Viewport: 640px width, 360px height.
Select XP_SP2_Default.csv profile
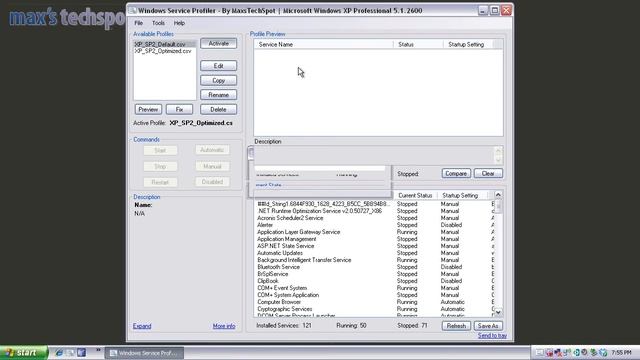[164, 44]
